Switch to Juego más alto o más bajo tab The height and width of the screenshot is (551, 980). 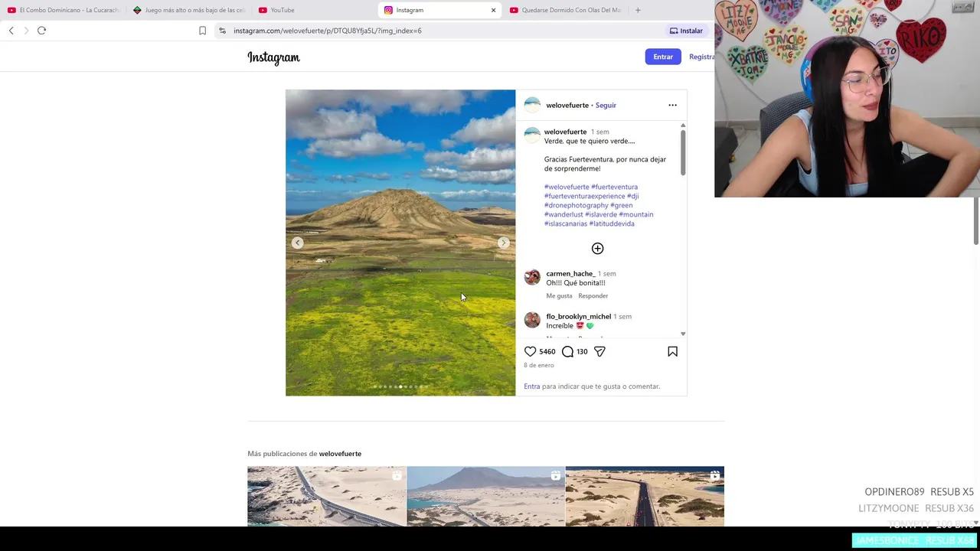pyautogui.click(x=189, y=10)
